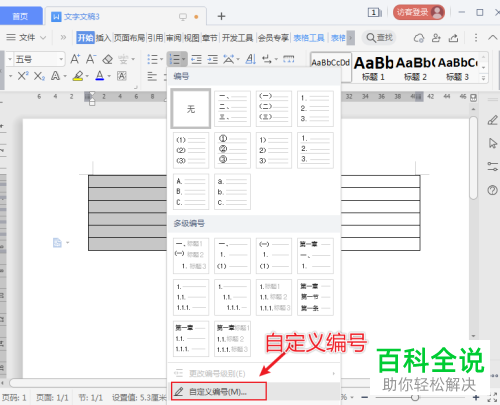The width and height of the screenshot is (500, 405).
Task: Click the 查找 search button
Action: pos(380,38)
